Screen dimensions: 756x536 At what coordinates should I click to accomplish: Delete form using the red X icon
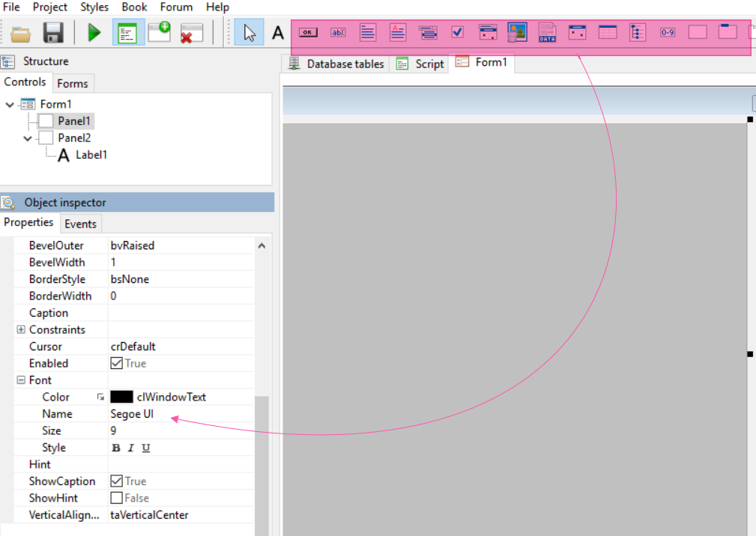point(191,33)
